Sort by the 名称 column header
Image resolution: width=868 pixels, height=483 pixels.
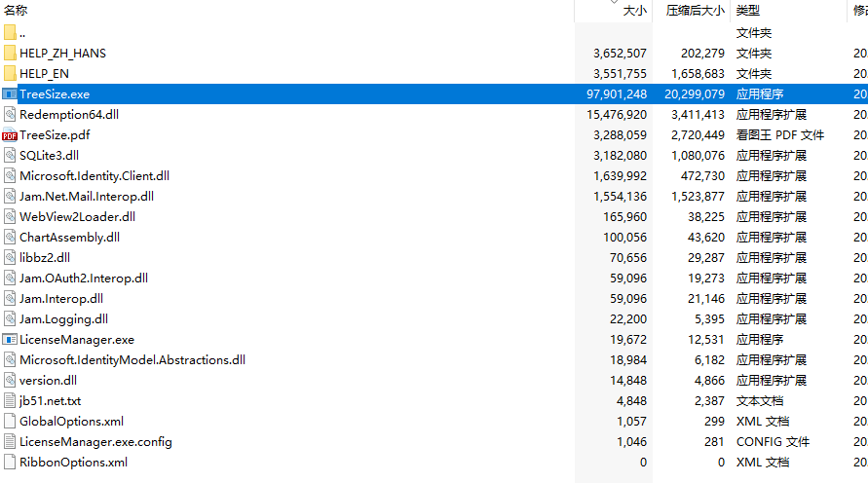[16, 11]
